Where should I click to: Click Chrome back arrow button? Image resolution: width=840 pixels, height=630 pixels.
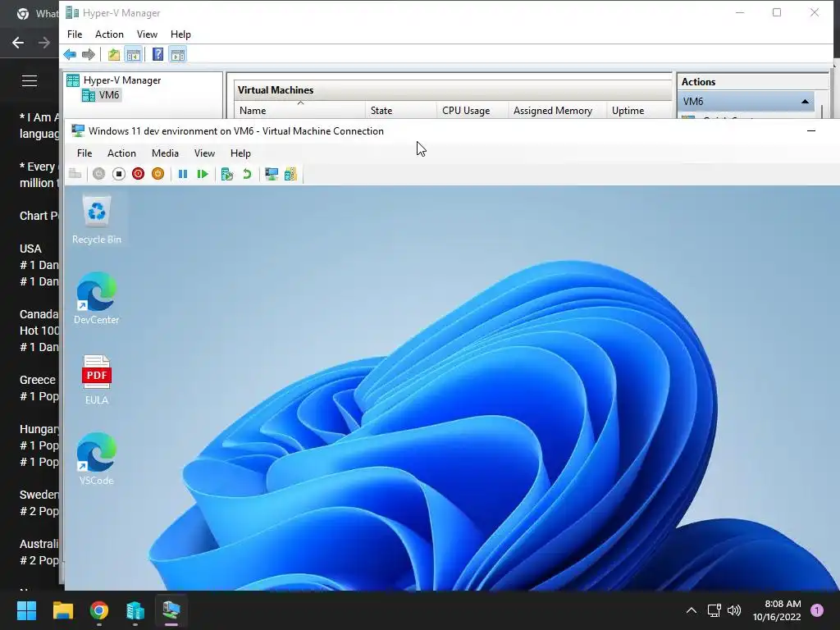coord(18,43)
